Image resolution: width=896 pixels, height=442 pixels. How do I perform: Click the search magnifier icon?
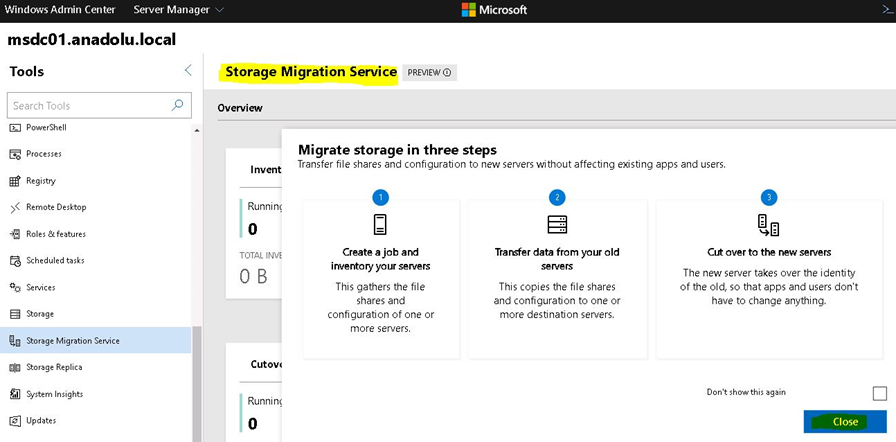point(178,105)
